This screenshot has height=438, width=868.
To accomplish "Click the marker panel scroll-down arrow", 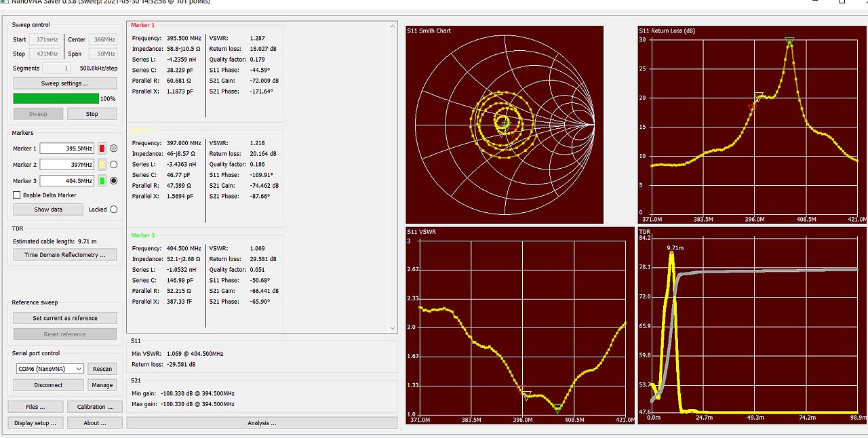I will click(x=393, y=327).
